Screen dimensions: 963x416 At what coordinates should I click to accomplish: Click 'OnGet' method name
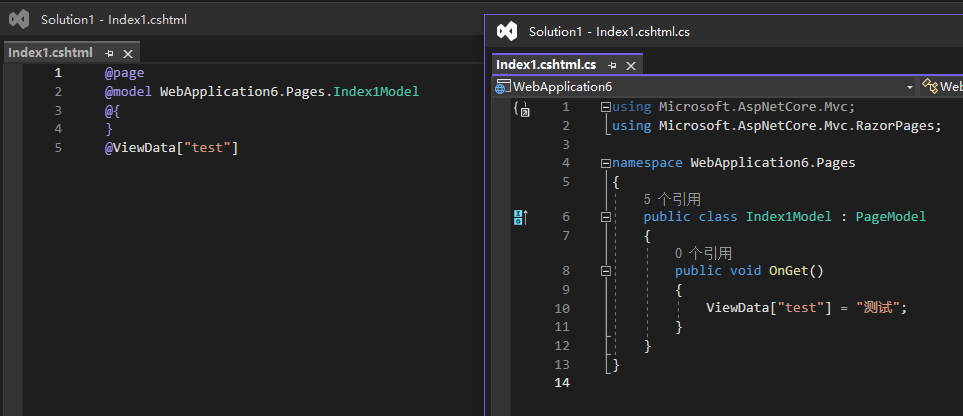click(x=789, y=270)
